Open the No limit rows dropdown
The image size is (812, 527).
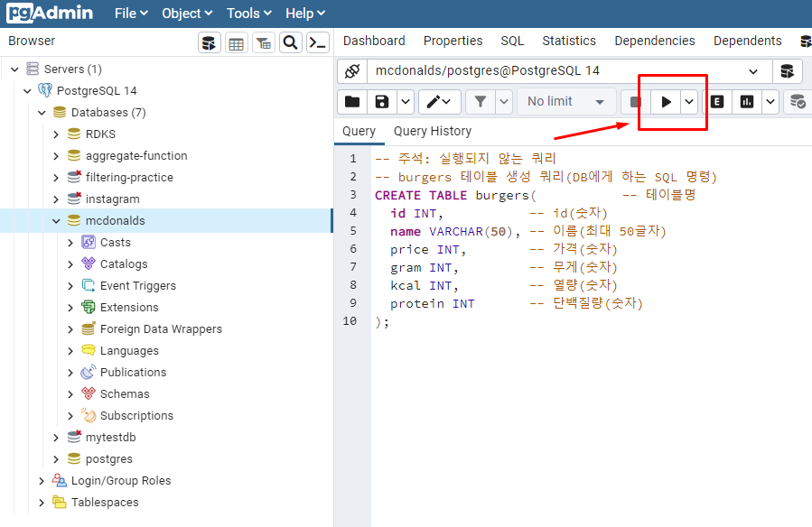pos(565,101)
